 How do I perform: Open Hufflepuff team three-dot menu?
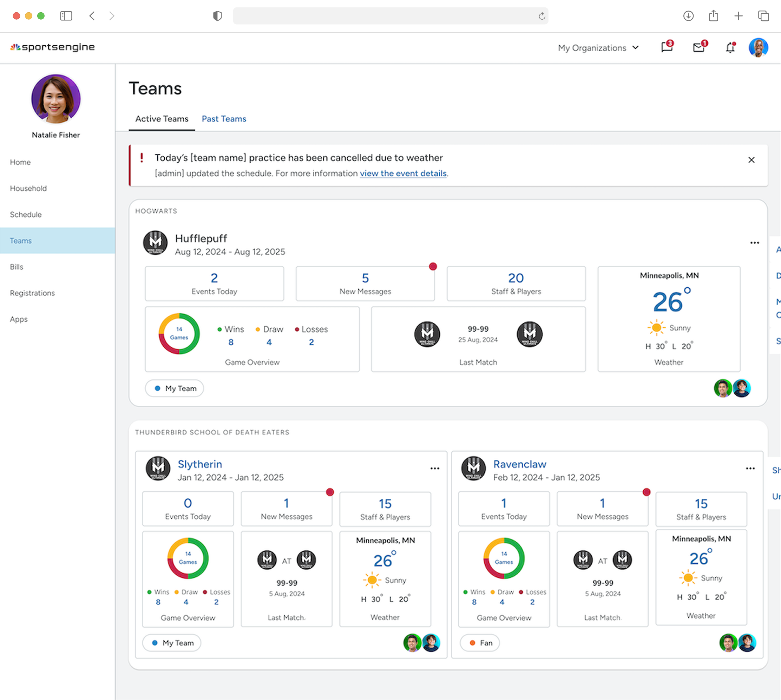click(x=754, y=243)
